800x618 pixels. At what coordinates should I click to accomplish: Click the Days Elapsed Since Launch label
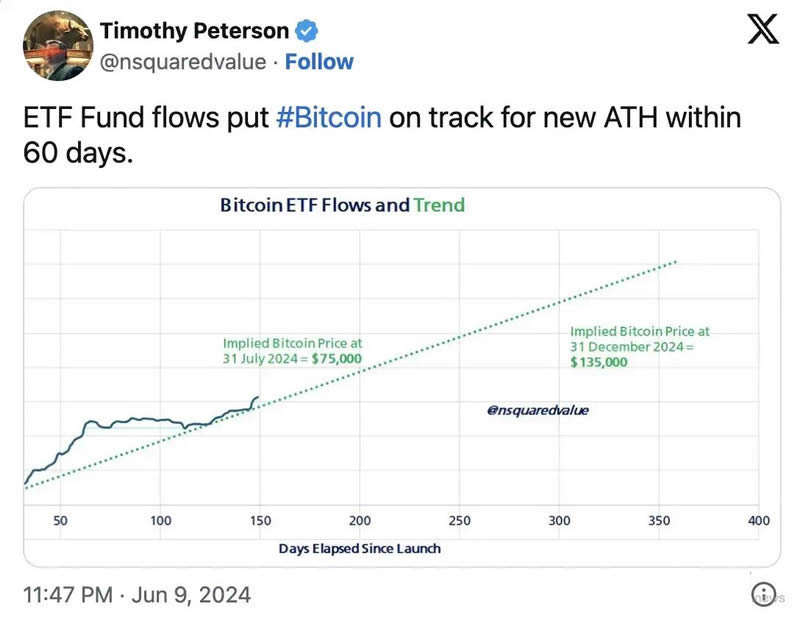pos(360,549)
